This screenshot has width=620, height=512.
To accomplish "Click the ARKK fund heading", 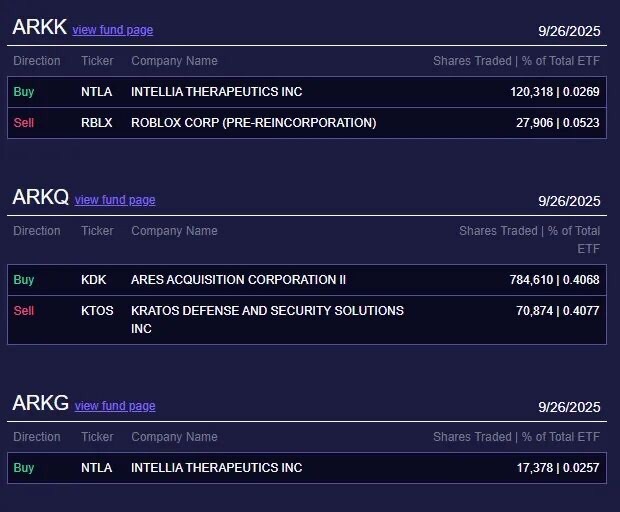I will pyautogui.click(x=39, y=28).
